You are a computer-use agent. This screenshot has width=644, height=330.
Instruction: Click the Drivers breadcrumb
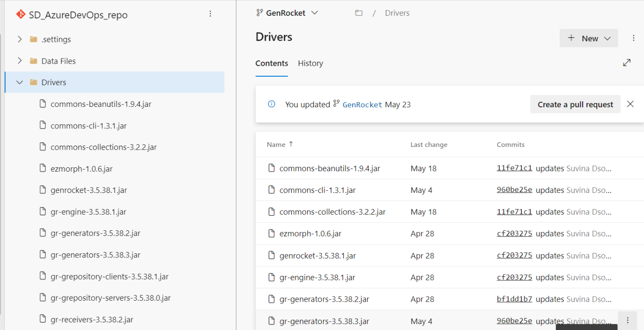point(397,13)
